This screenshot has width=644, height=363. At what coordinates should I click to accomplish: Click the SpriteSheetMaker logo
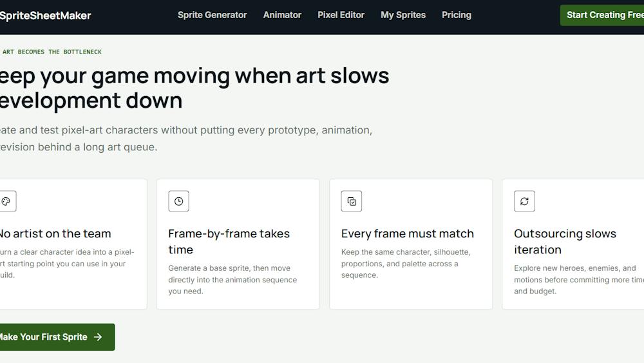point(45,15)
